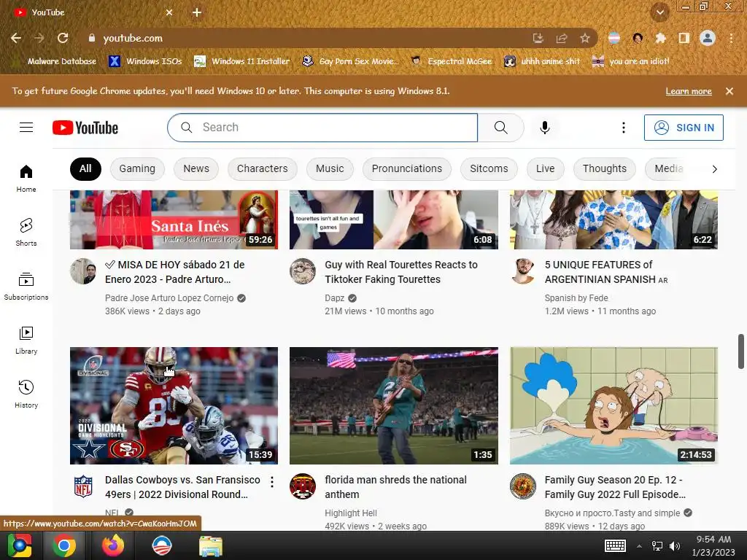Select the Characters filter chip

tap(263, 169)
